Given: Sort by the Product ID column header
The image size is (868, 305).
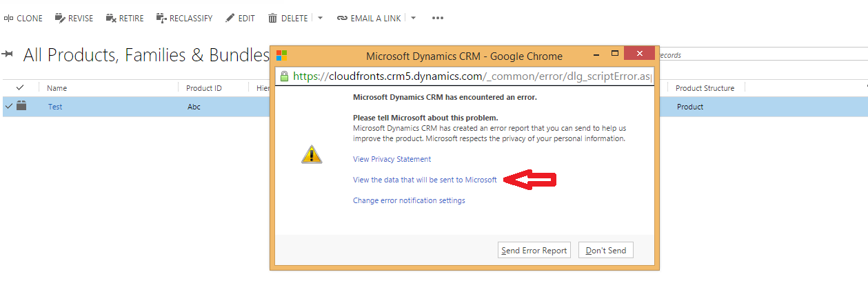Looking at the screenshot, I should coord(204,88).
